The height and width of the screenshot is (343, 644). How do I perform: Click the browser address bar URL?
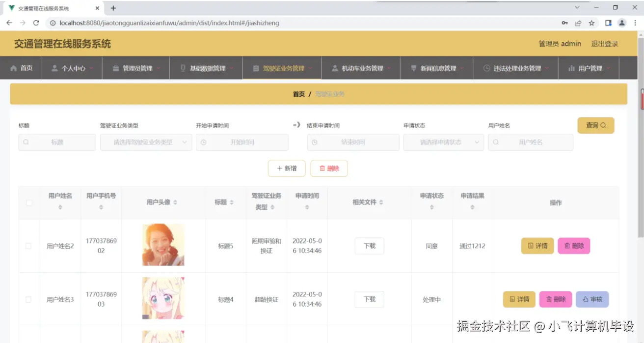[x=169, y=23]
